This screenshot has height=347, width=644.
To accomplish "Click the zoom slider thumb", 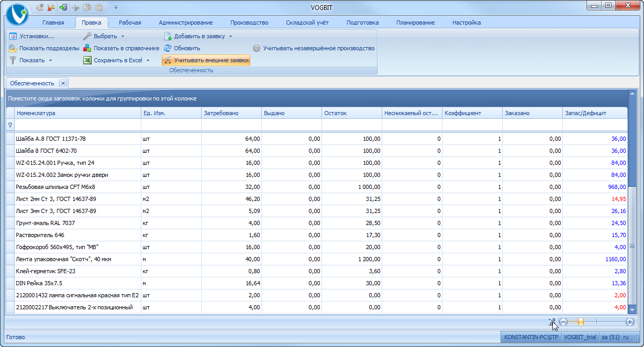I will point(581,322).
